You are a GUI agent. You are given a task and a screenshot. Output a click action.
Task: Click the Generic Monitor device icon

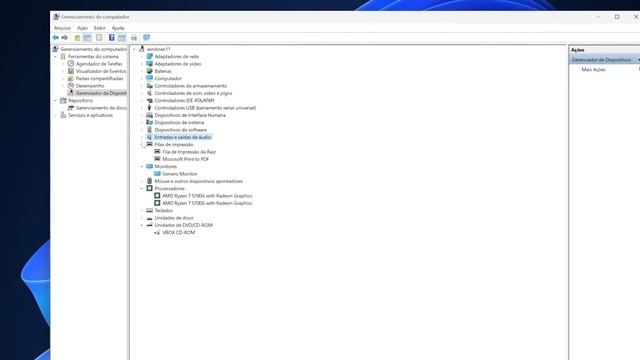tap(157, 174)
